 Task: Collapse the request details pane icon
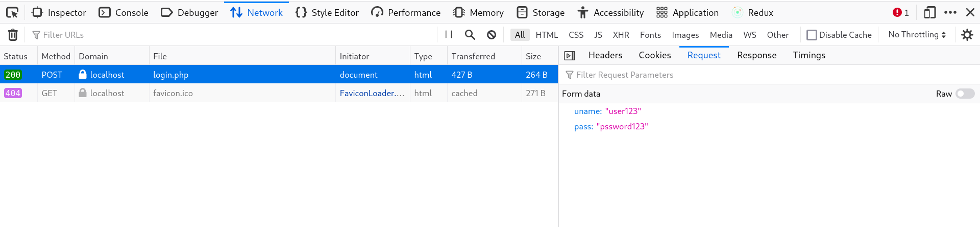click(570, 55)
